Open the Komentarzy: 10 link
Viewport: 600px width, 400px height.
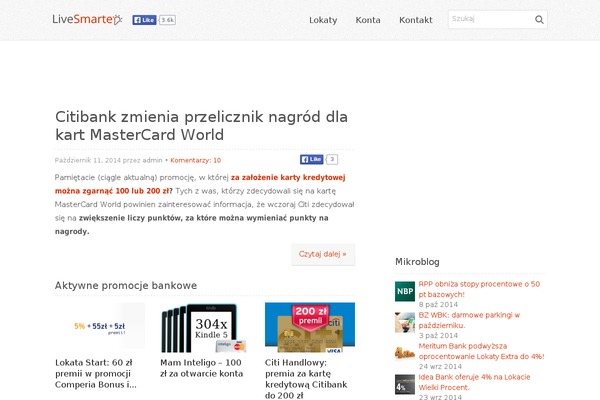click(196, 160)
